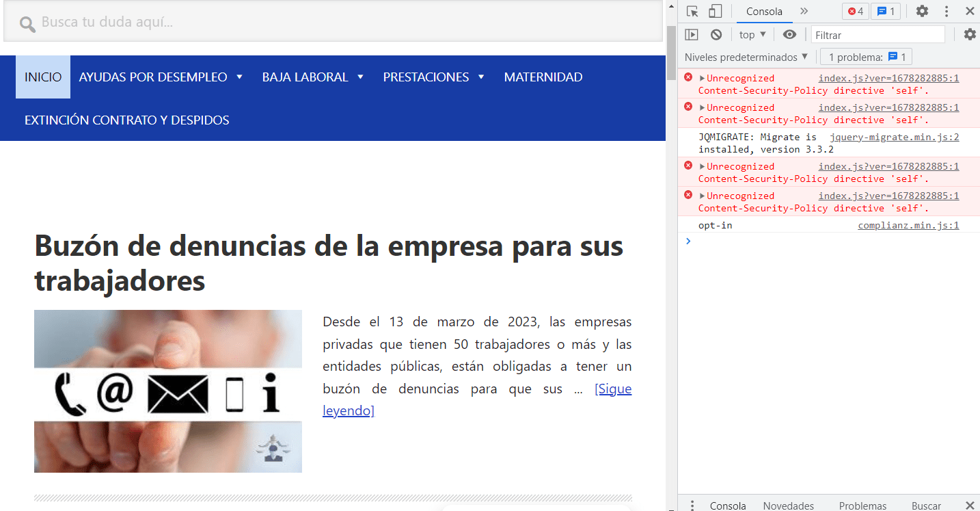Click the 4 errors counter badge
The height and width of the screenshot is (511, 980).
pyautogui.click(x=856, y=11)
